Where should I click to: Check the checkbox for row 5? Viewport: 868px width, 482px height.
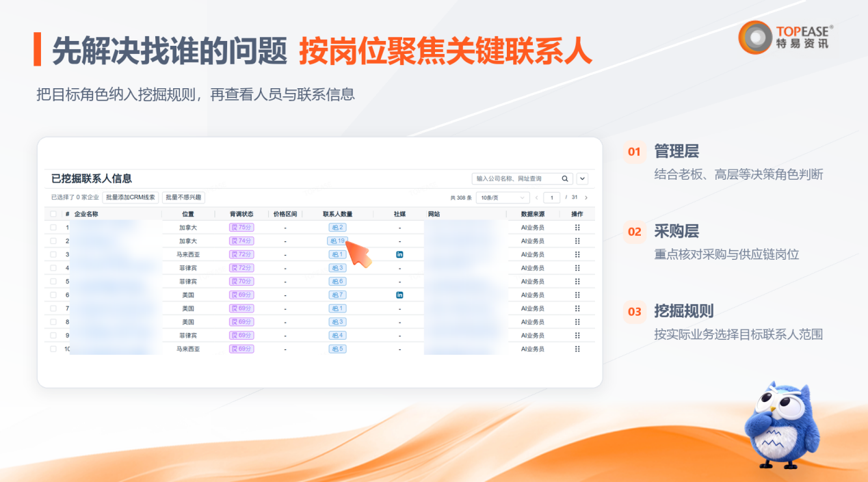point(53,281)
